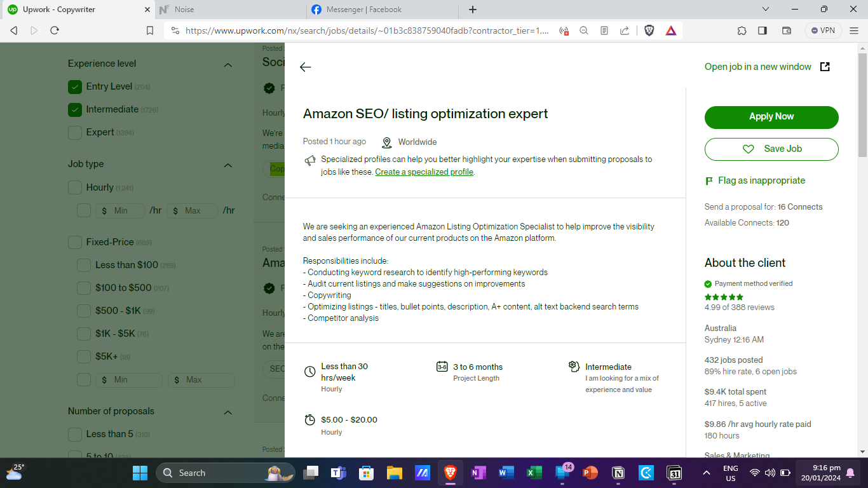
Task: Open the weather widget on the taskbar
Action: pos(15,473)
